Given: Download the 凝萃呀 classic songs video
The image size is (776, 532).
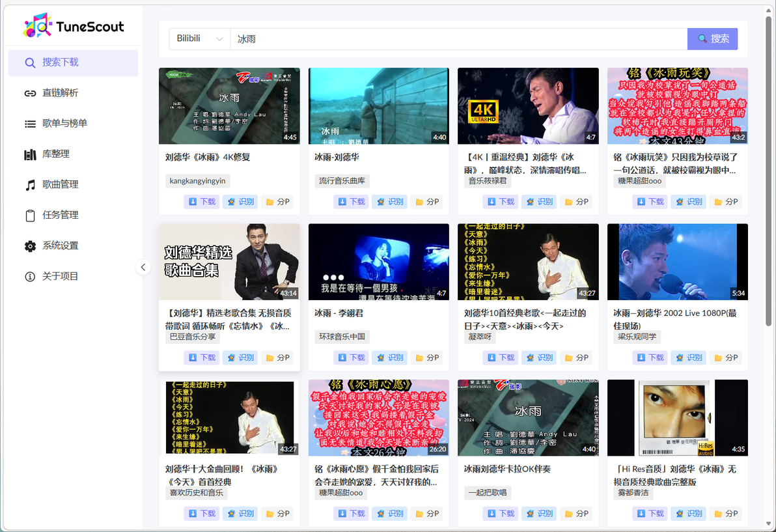Looking at the screenshot, I should pyautogui.click(x=501, y=357).
